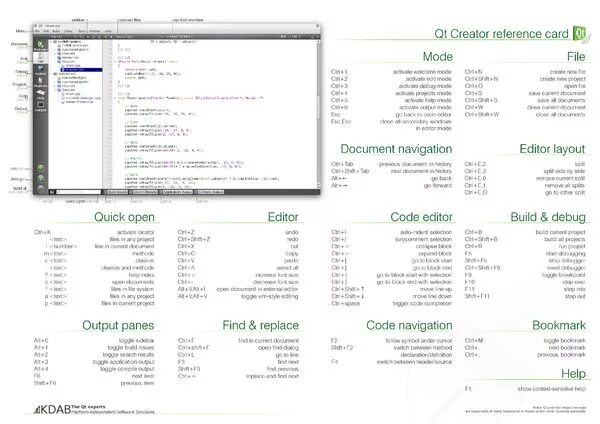Open the last menu bar item, Help
The height and width of the screenshot is (424, 600).
click(x=108, y=31)
